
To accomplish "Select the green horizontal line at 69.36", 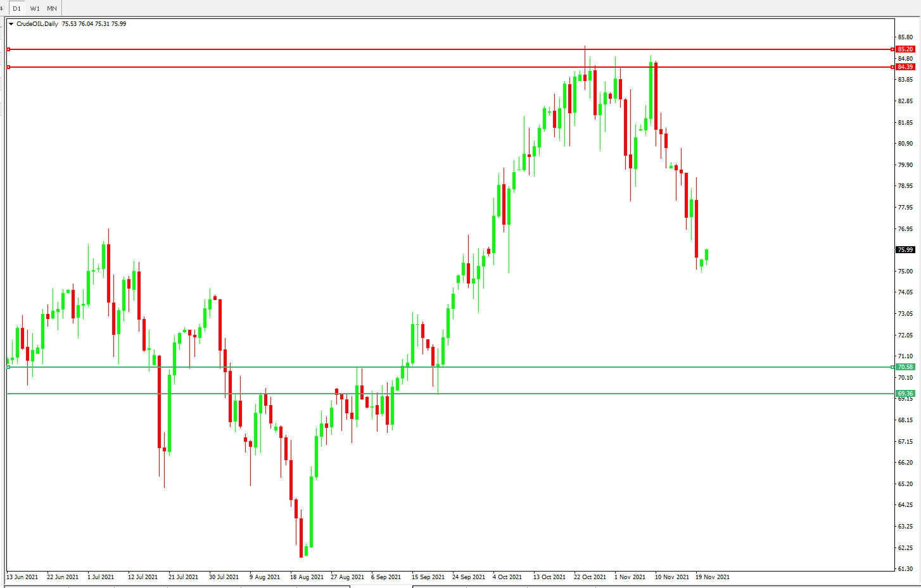I will [x=450, y=394].
